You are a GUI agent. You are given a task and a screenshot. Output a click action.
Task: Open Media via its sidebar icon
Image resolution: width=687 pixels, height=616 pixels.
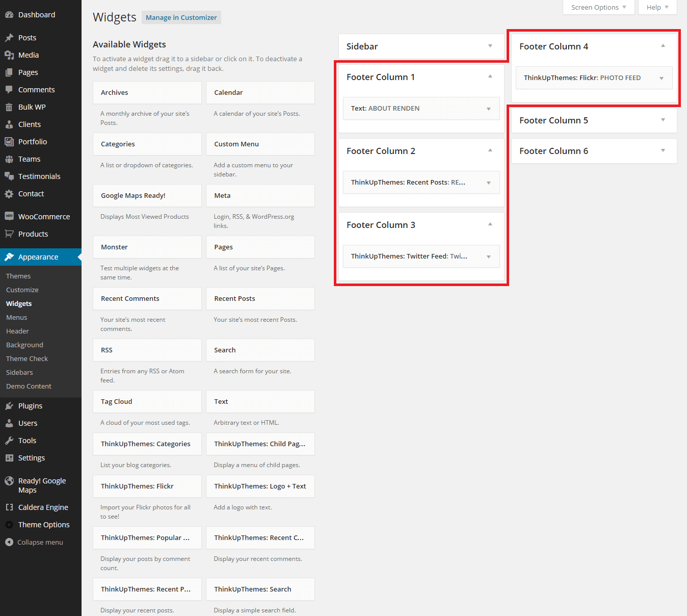[x=9, y=55]
